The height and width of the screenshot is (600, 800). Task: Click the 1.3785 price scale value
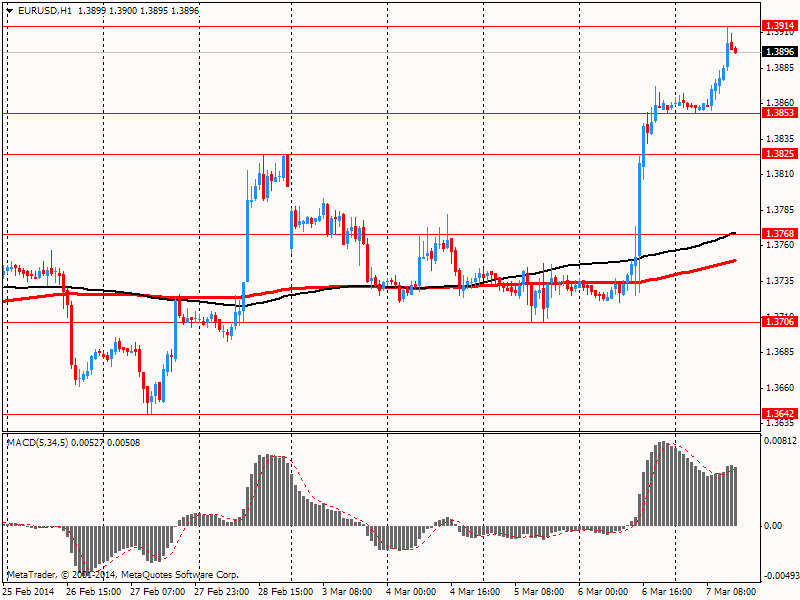781,210
